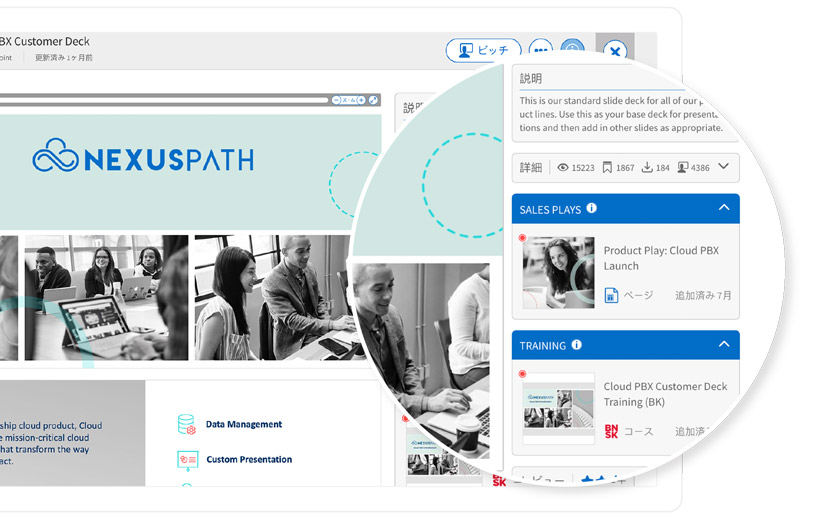The height and width of the screenshot is (518, 816).
Task: Open the Sales Plays info icon
Action: click(x=592, y=208)
